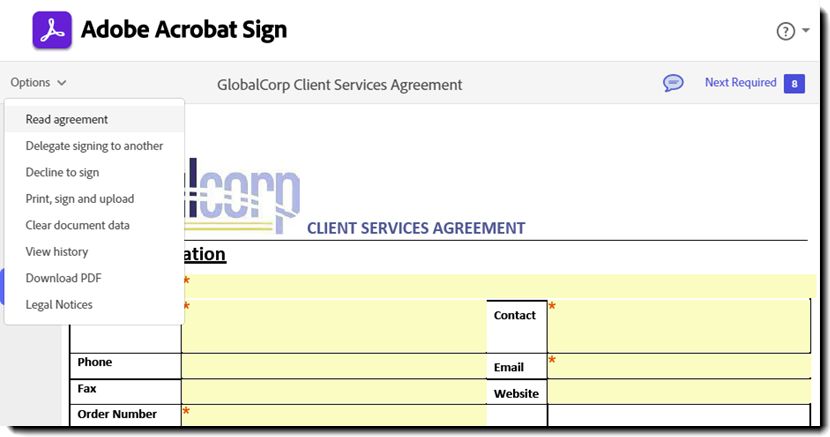Choose Print, sign and upload
The height and width of the screenshot is (437, 830).
coord(80,199)
